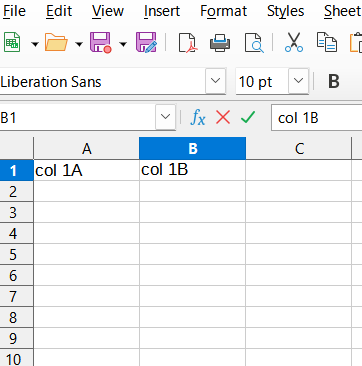Expand the font name dropdown
Viewport: 362px width, 366px height.
point(216,81)
